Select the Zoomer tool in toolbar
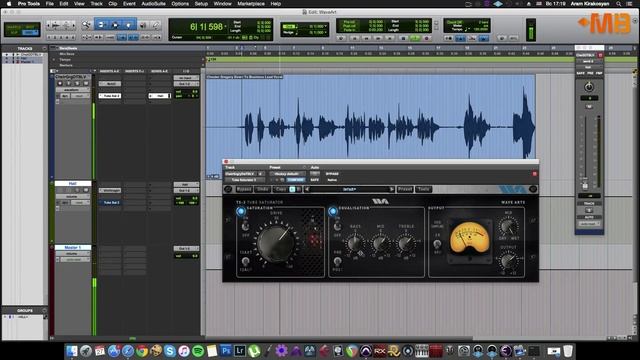The image size is (640, 360). click(87, 25)
